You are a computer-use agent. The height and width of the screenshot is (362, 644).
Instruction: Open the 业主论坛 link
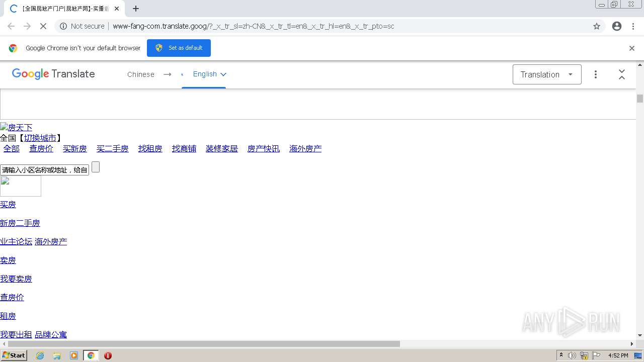(16, 242)
